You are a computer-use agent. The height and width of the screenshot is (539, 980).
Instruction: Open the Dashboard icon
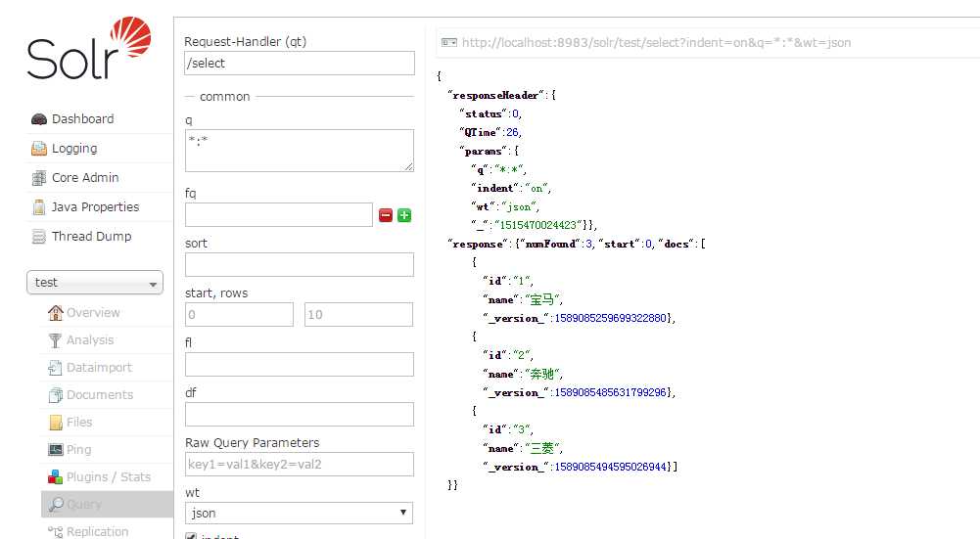click(39, 119)
